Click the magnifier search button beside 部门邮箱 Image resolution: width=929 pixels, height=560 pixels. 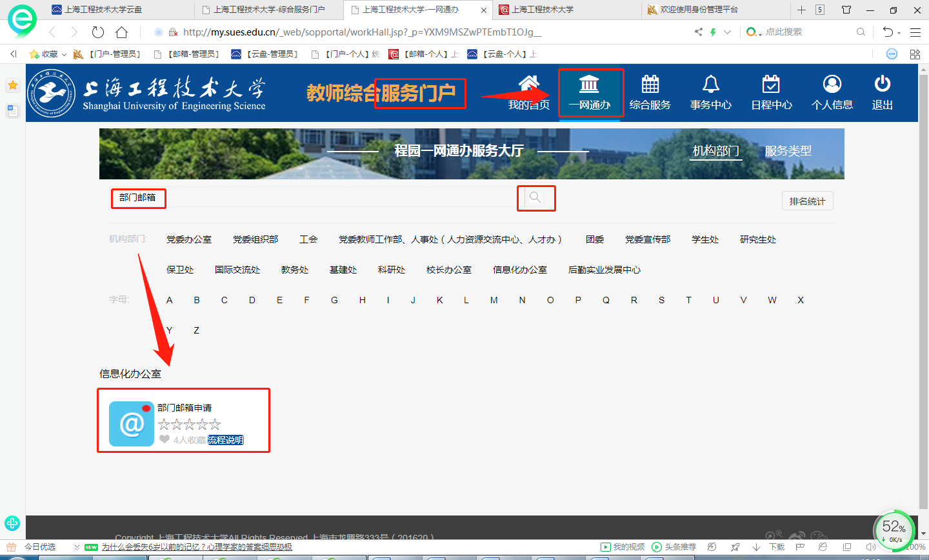coord(535,197)
